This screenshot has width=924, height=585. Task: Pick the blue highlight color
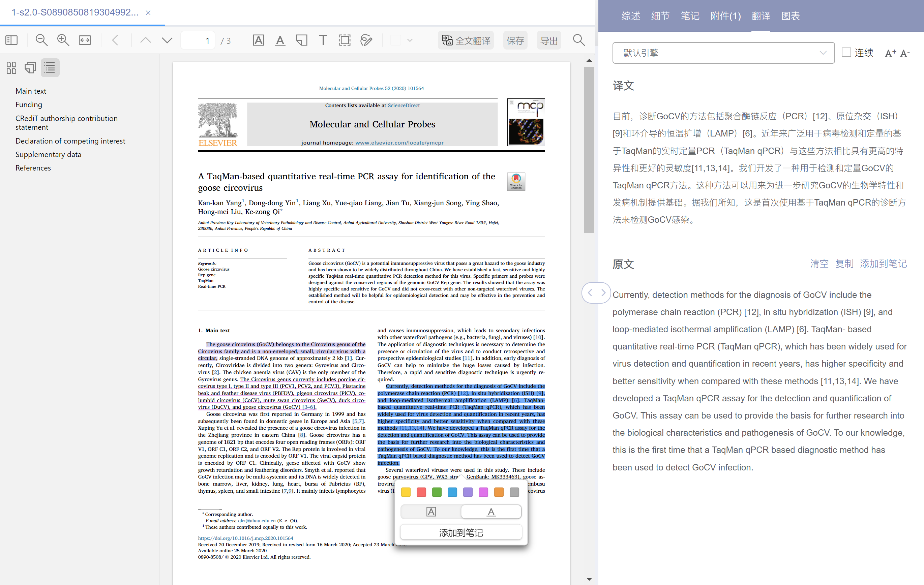(452, 492)
